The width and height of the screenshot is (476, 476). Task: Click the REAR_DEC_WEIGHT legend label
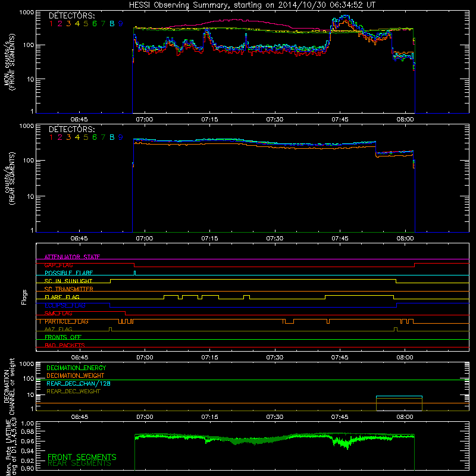(x=73, y=392)
